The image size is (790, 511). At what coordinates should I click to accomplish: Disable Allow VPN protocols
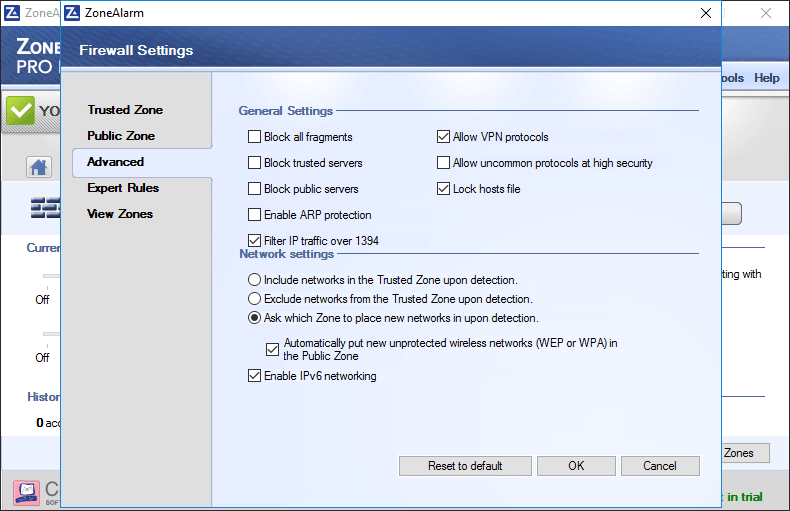pos(444,137)
